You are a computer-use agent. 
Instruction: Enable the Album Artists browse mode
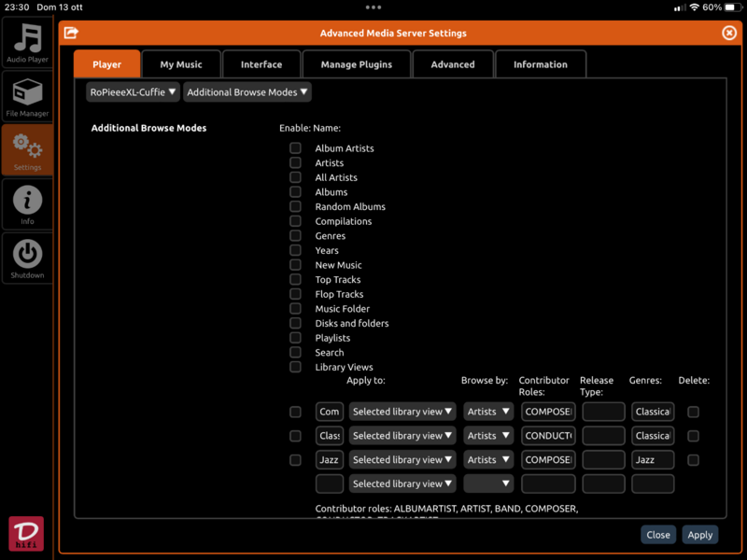[295, 148]
